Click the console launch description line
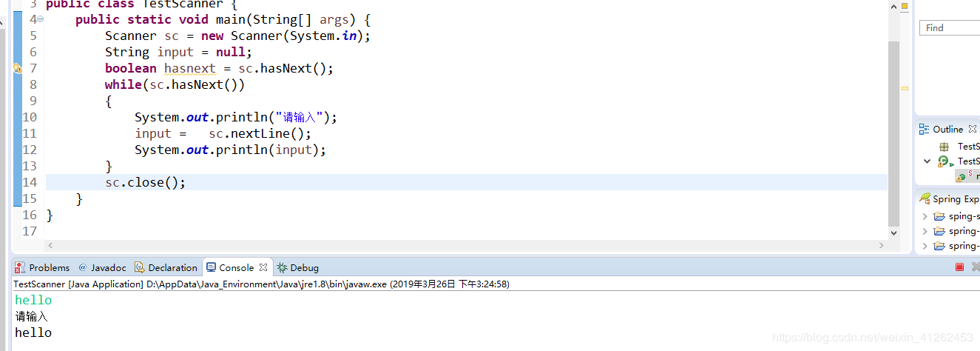 [261, 284]
